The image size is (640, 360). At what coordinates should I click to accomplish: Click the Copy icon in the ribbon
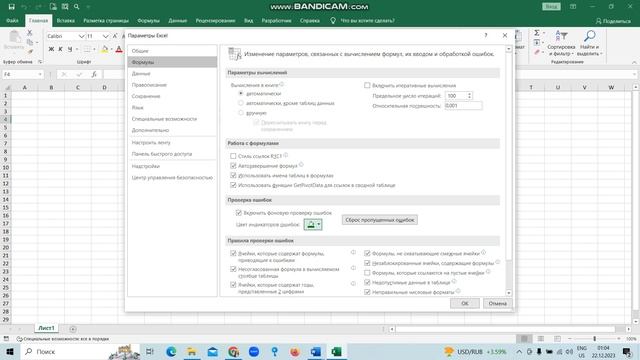click(x=30, y=42)
